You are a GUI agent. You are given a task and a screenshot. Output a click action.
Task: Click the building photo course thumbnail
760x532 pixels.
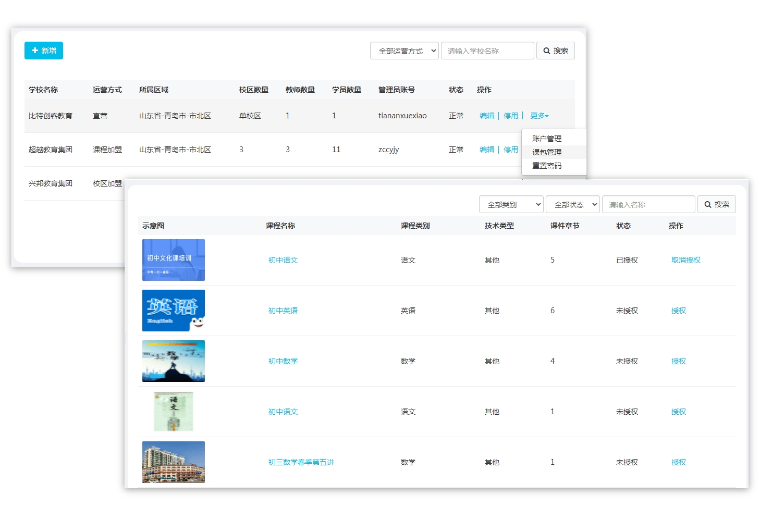click(x=173, y=462)
